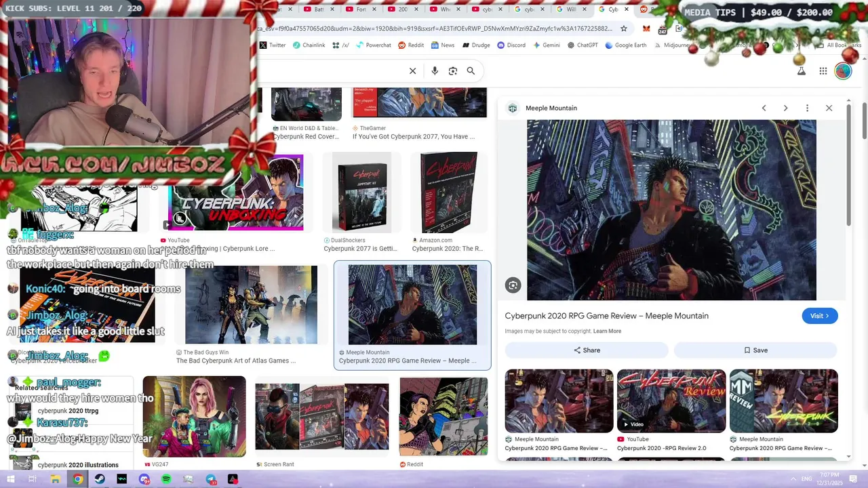Open Telegram from the taskbar
868x488 pixels.
pos(211,479)
